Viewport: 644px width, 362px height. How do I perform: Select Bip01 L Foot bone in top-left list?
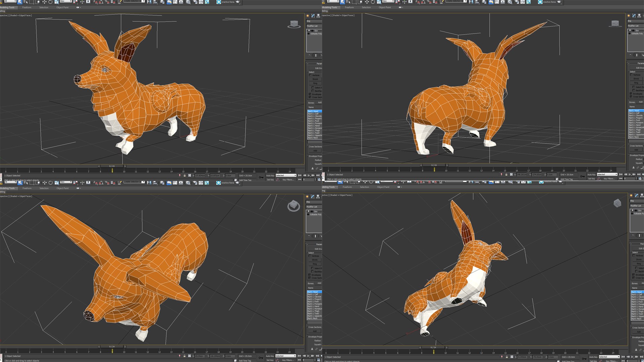314,121
